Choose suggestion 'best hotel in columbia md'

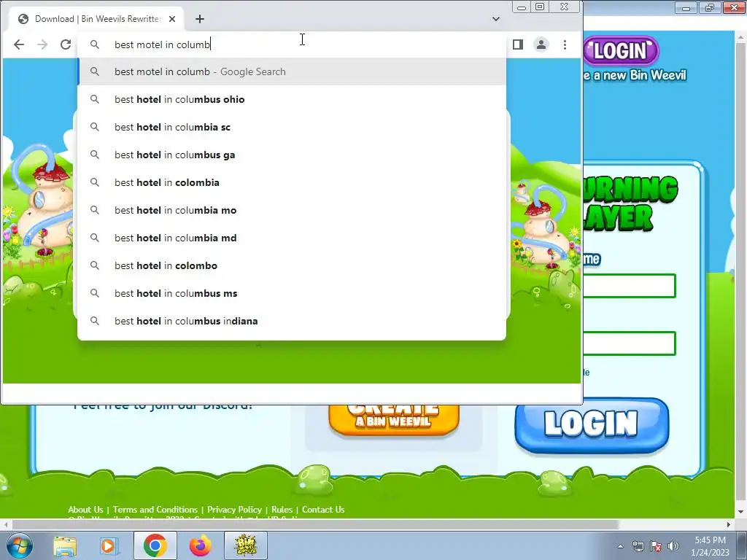click(x=292, y=238)
